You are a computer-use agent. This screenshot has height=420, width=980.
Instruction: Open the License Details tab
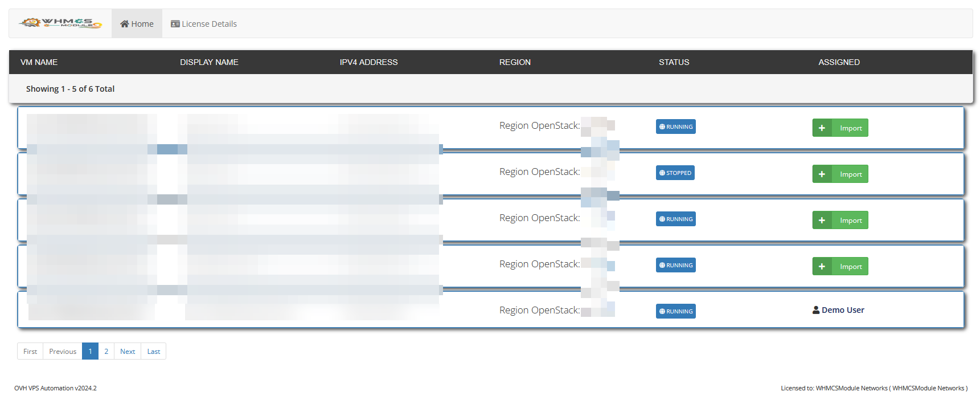[x=204, y=23]
